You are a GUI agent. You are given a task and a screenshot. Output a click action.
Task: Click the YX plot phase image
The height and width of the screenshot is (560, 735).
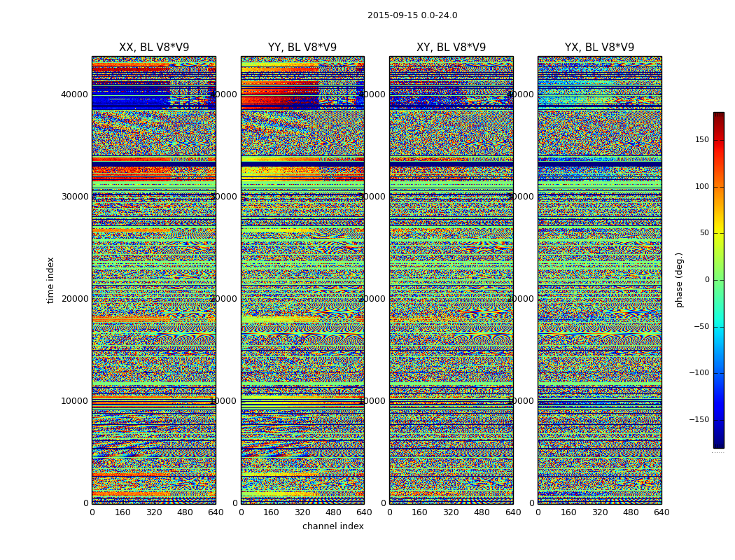coord(600,280)
